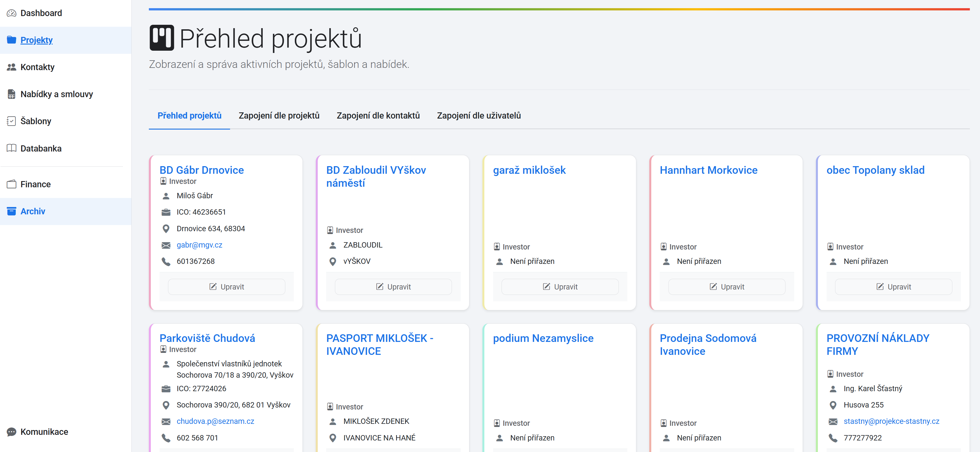Click the Komunikace chat bubble icon
Screen dimensions: 980x452
pos(11,432)
